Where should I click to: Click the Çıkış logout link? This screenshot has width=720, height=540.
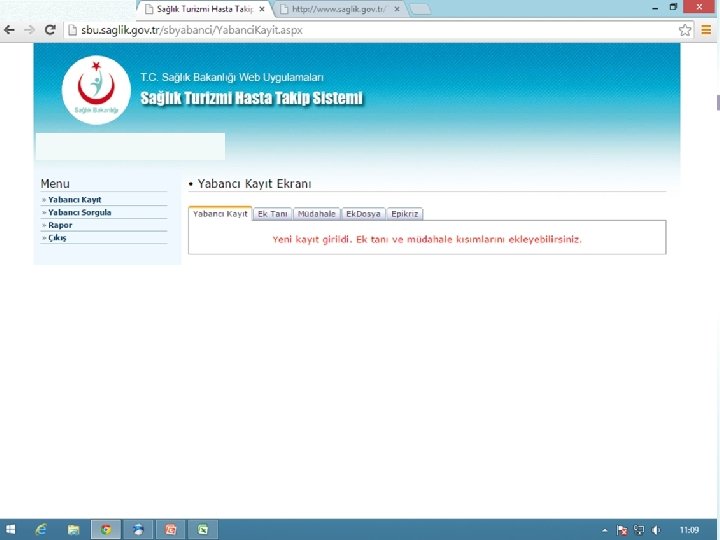57,238
